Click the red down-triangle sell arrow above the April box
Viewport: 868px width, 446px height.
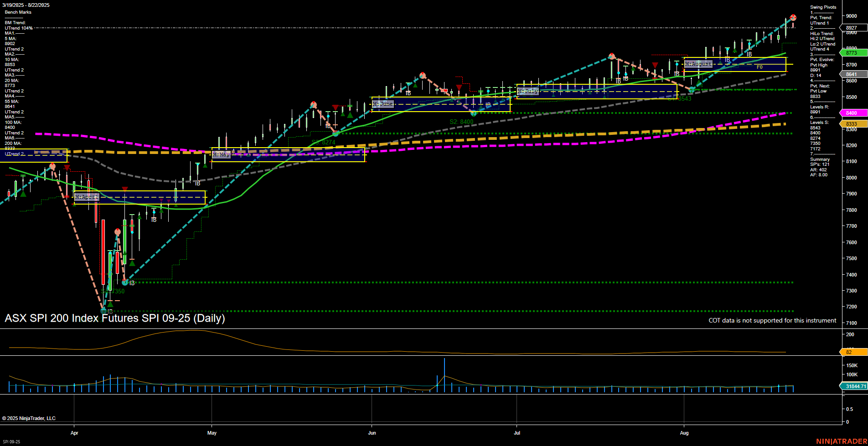125,188
